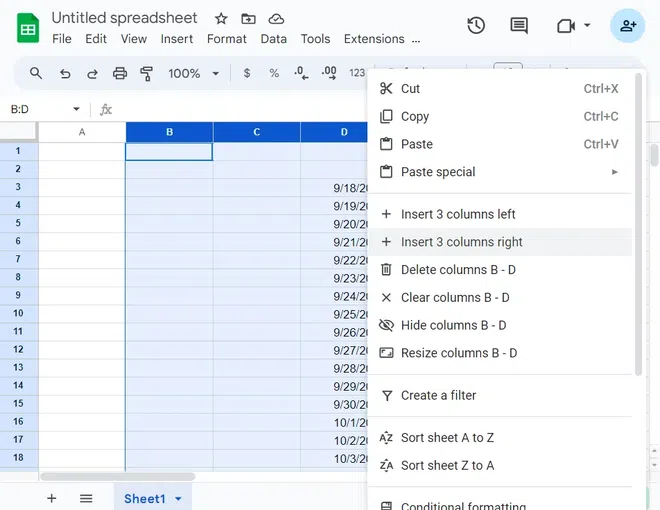This screenshot has height=510, width=660.
Task: Select the paint format tool
Action: tap(147, 73)
